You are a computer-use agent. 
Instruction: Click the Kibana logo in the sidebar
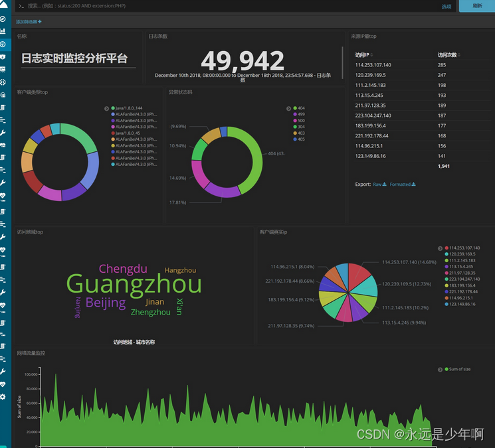pyautogui.click(x=3, y=3)
